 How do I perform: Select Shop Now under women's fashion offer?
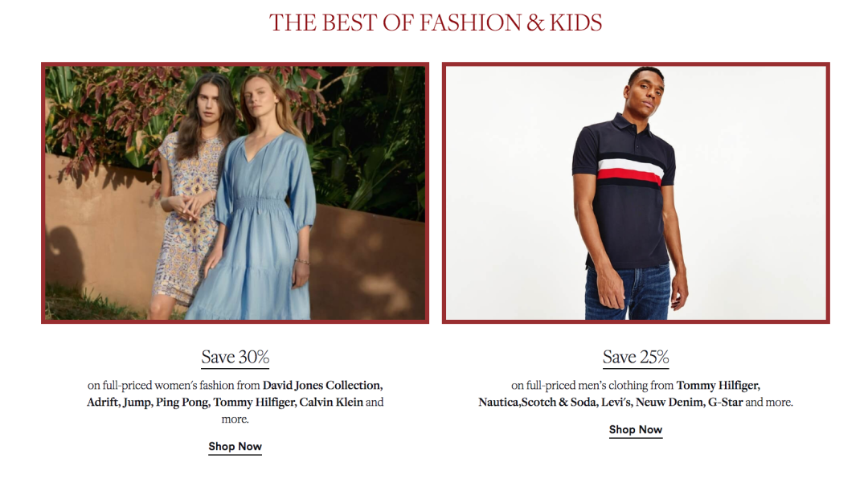pyautogui.click(x=235, y=447)
